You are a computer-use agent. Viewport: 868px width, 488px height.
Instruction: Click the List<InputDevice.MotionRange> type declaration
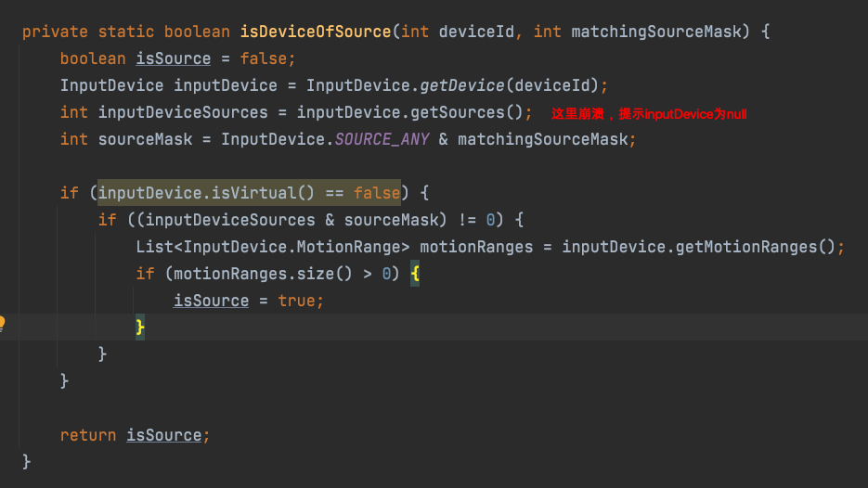273,247
